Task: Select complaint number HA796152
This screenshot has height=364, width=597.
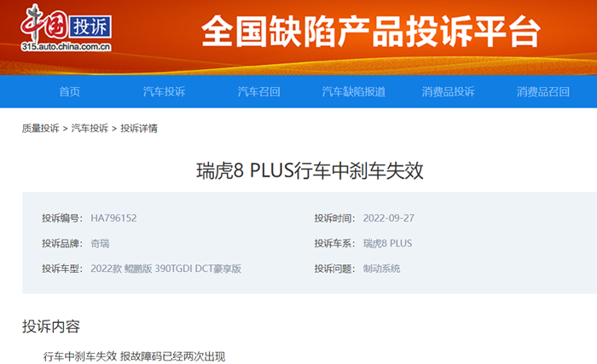Action: pyautogui.click(x=113, y=218)
